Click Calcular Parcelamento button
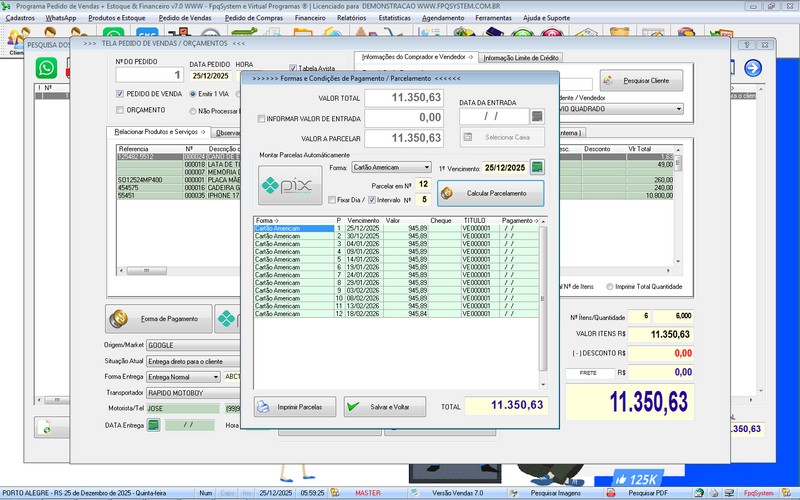The height and width of the screenshot is (500, 800). click(x=490, y=193)
